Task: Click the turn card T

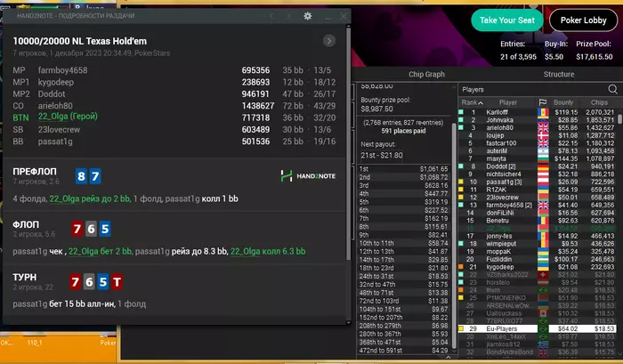Action: coord(117,282)
